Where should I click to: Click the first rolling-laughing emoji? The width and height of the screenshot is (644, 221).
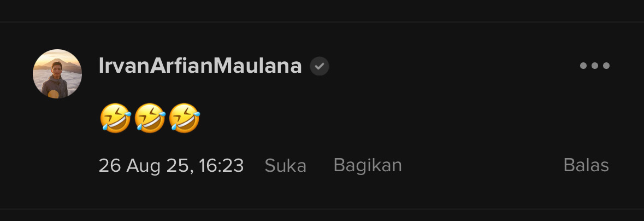(115, 118)
